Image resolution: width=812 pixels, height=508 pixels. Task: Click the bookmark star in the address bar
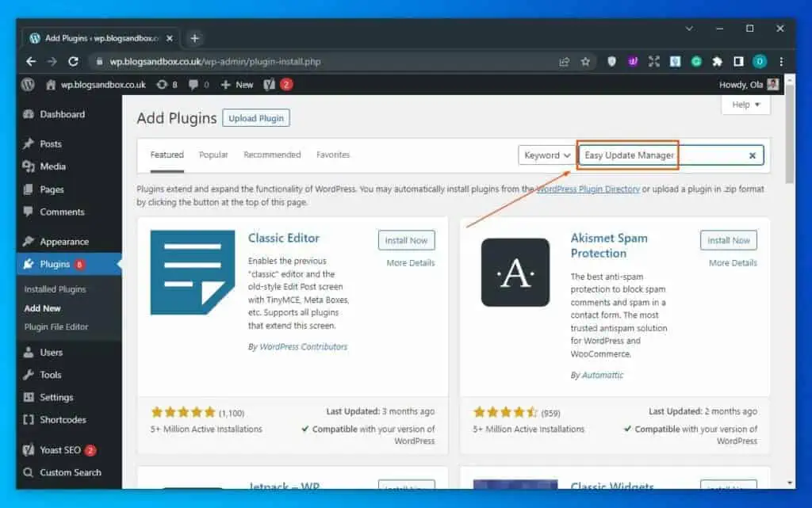point(584,61)
